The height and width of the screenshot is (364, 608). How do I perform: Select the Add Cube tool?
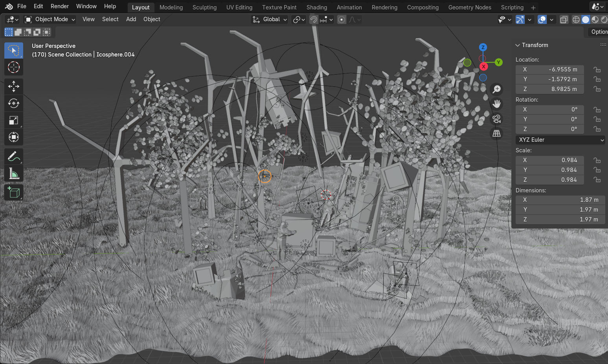tap(14, 192)
